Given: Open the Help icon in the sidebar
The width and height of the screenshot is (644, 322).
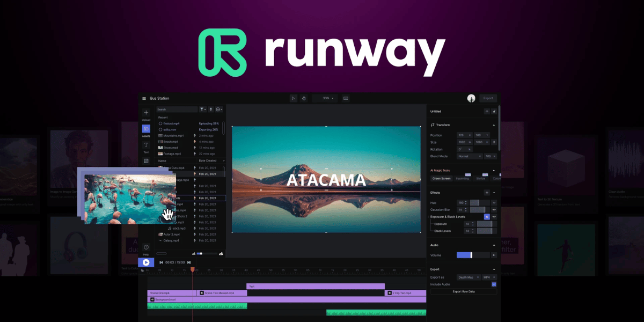Looking at the screenshot, I should coord(146,247).
